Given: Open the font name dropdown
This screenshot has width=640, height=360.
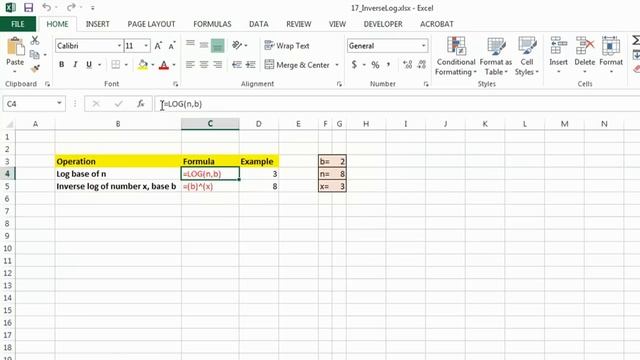Looking at the screenshot, I should 119,46.
